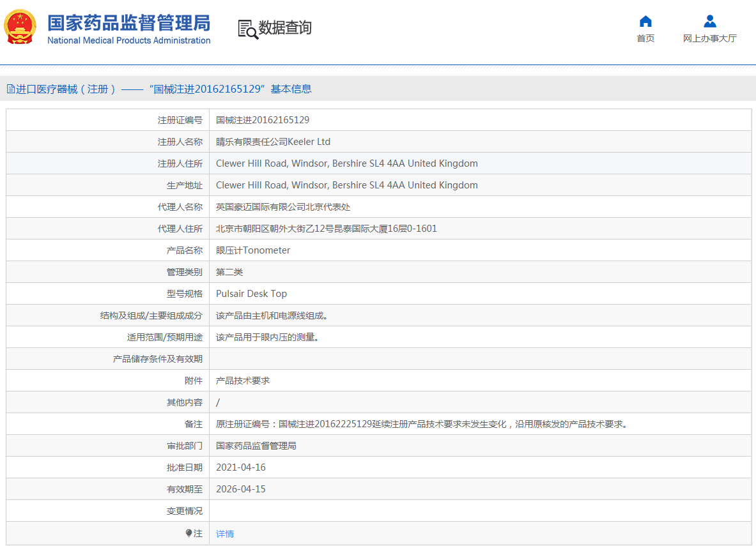
Task: Select the 注册人名称 row label
Action: click(180, 142)
